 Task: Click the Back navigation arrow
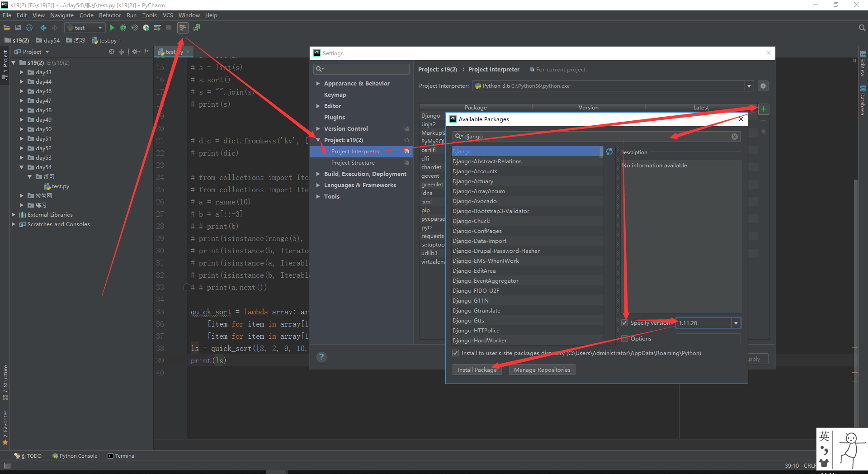click(43, 28)
